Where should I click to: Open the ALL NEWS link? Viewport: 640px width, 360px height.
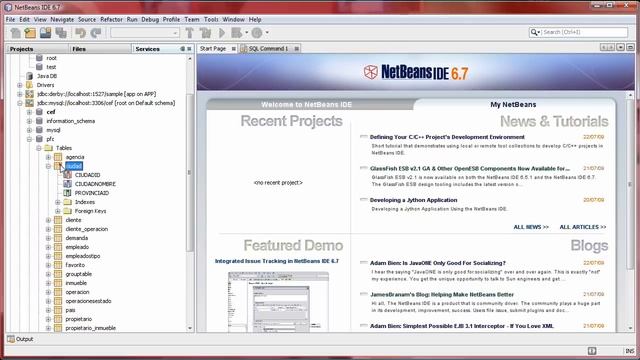531,227
